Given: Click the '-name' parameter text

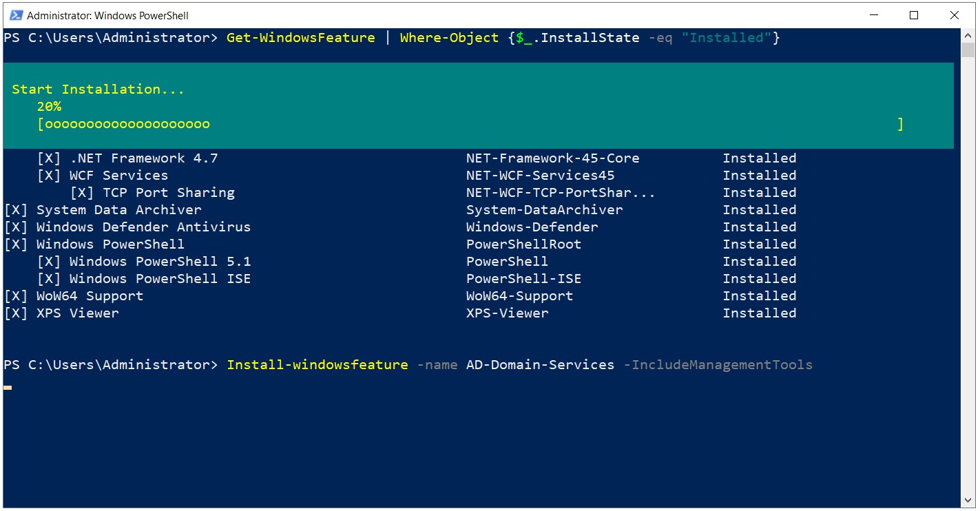Looking at the screenshot, I should coord(437,364).
